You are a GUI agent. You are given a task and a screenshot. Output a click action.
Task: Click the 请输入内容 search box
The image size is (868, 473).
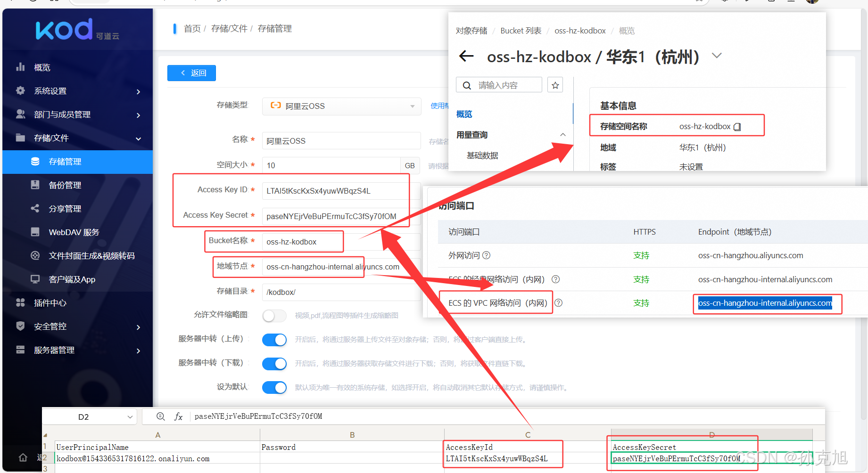pos(499,85)
